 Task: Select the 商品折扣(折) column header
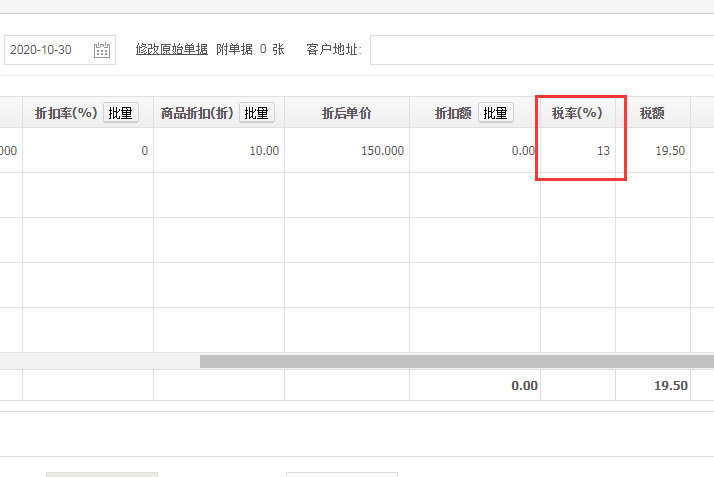click(197, 113)
